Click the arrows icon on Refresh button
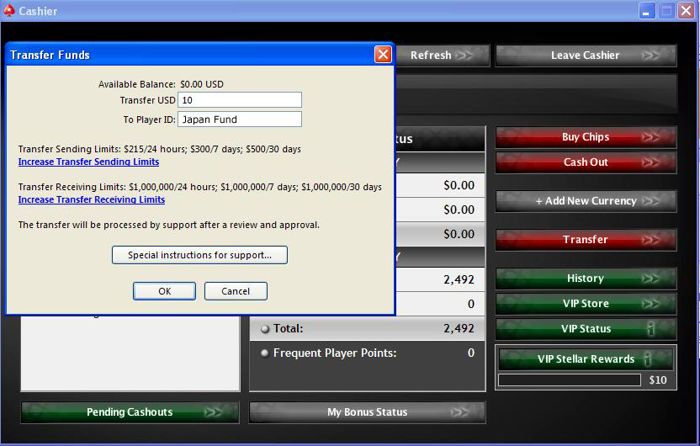 pos(464,55)
